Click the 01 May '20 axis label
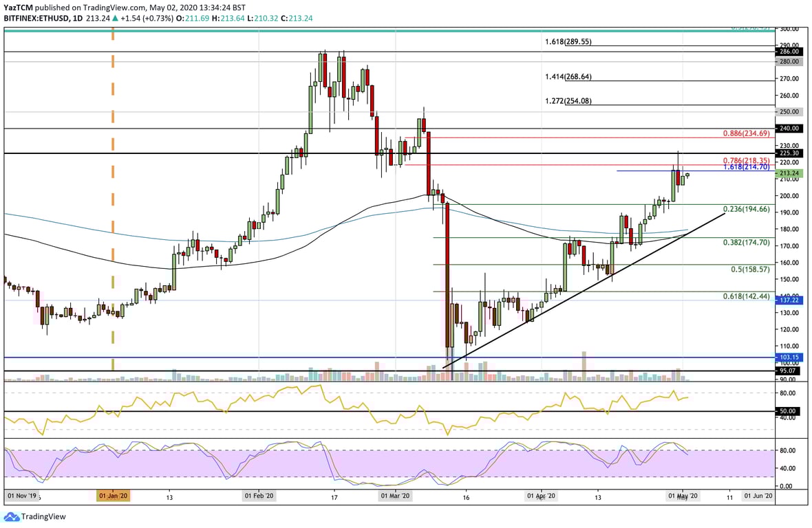The image size is (812, 528). [683, 494]
